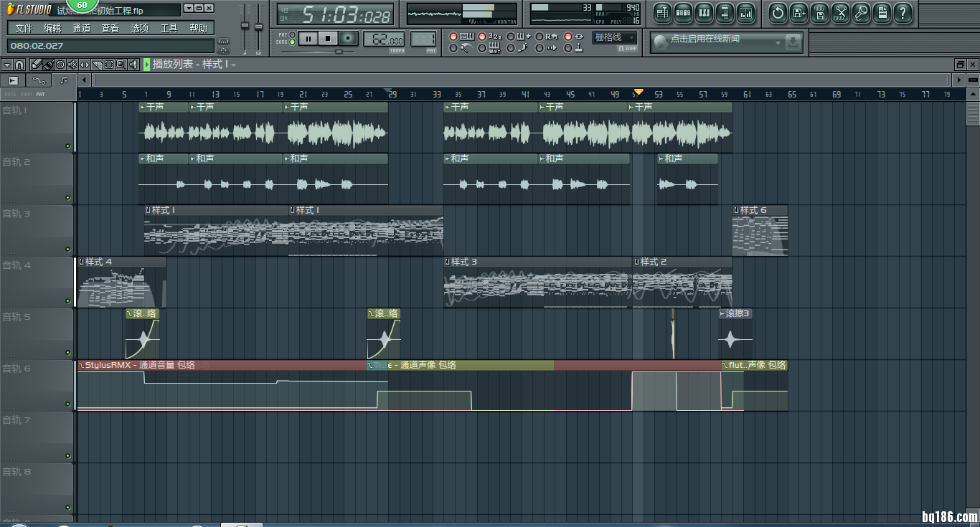The width and height of the screenshot is (980, 527).
Task: Click the help question mark icon
Action: 903,13
